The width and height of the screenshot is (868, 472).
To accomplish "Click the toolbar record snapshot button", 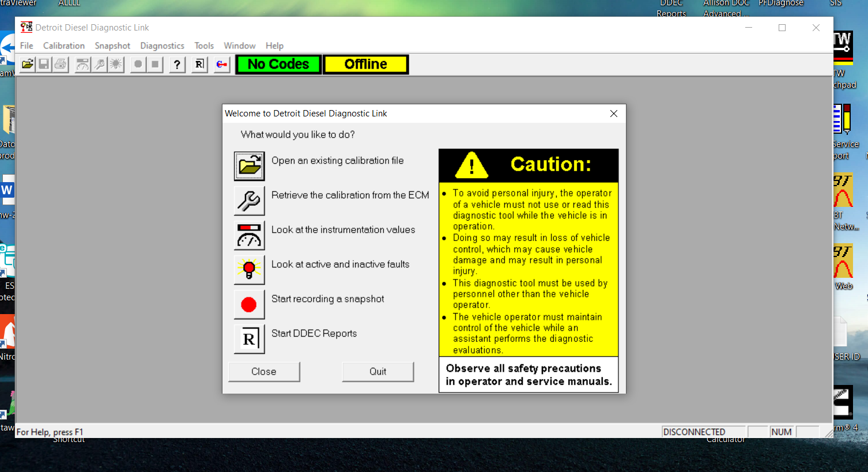I will pyautogui.click(x=138, y=64).
